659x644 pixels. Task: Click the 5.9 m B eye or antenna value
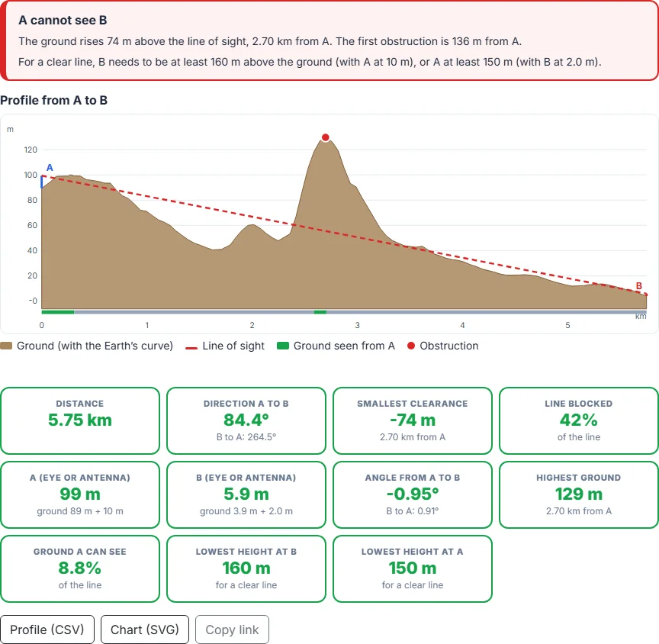tap(246, 494)
